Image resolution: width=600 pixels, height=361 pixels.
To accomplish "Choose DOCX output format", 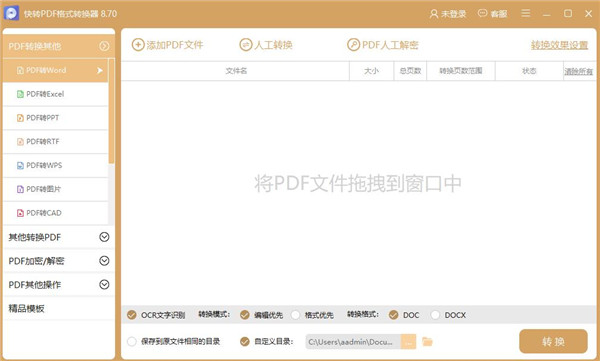I will [435, 315].
